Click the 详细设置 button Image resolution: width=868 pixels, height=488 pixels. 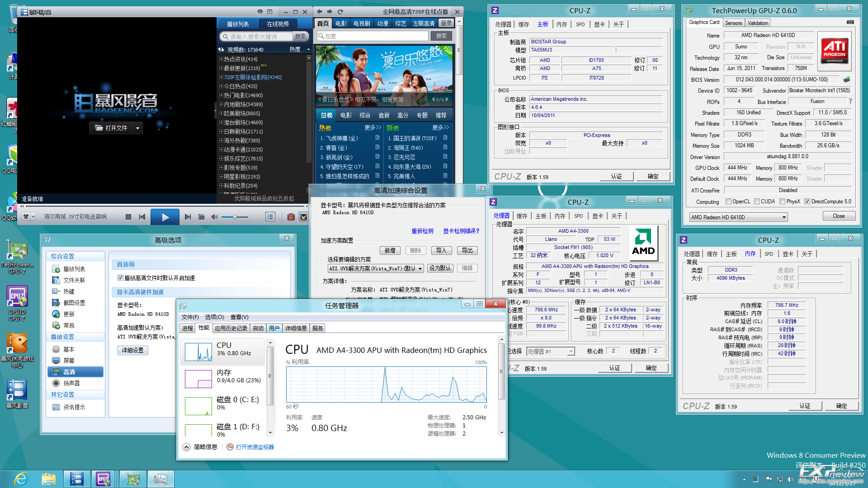132,350
